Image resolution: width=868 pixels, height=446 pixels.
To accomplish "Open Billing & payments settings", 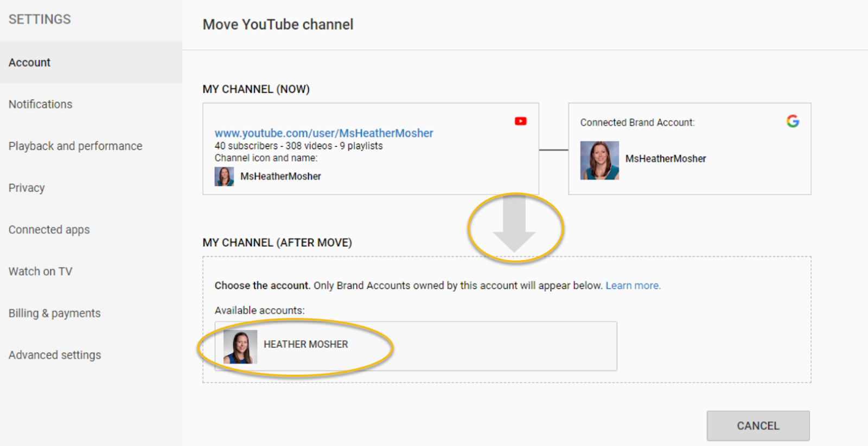I will point(91,313).
